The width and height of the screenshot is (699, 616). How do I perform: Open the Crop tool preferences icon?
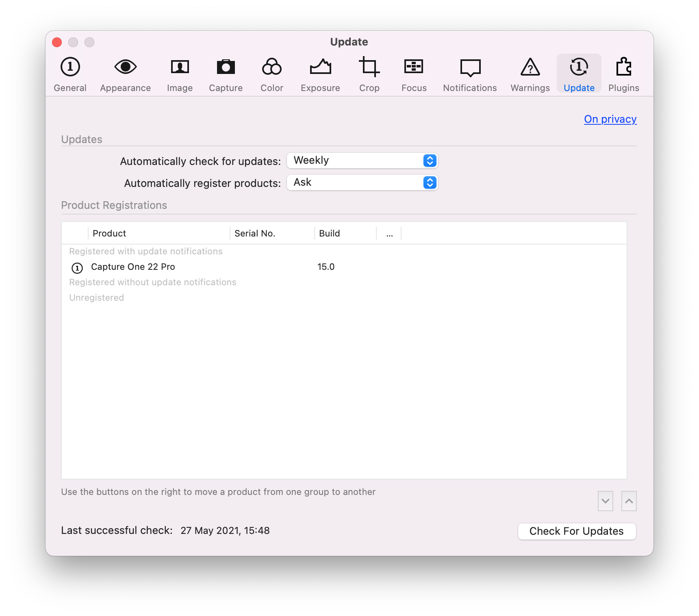tap(369, 67)
